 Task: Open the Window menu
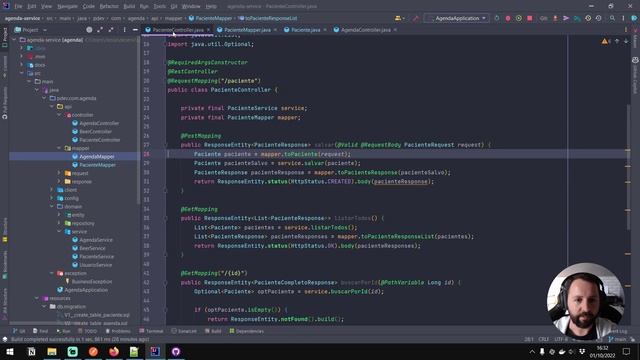point(191,6)
